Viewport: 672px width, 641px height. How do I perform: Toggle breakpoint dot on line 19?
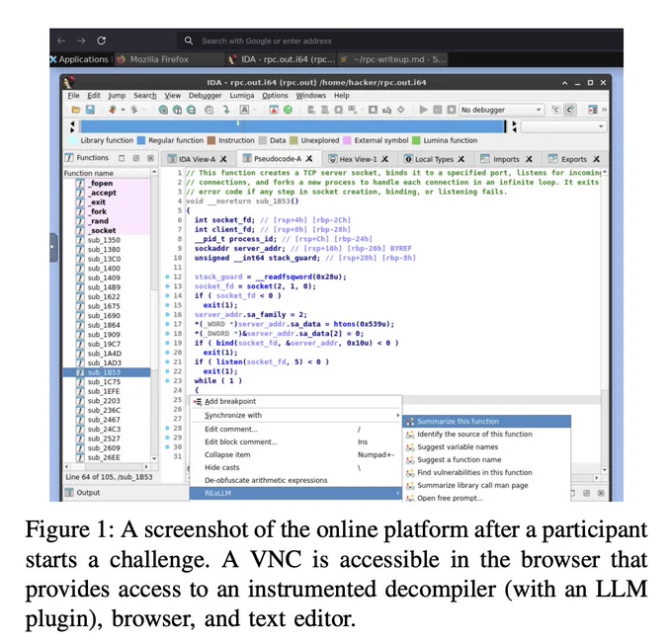point(168,343)
